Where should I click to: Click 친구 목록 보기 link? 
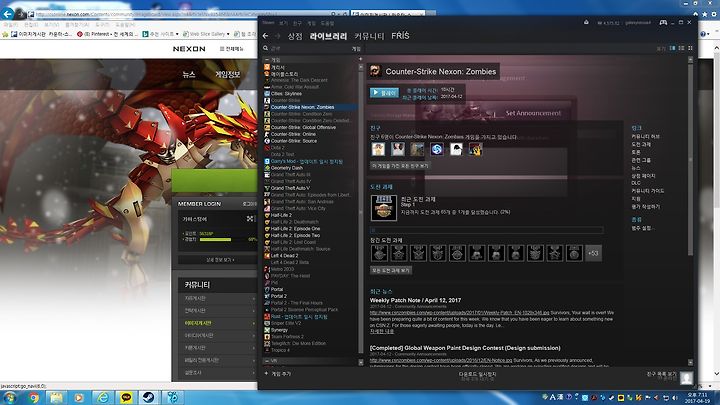662,374
